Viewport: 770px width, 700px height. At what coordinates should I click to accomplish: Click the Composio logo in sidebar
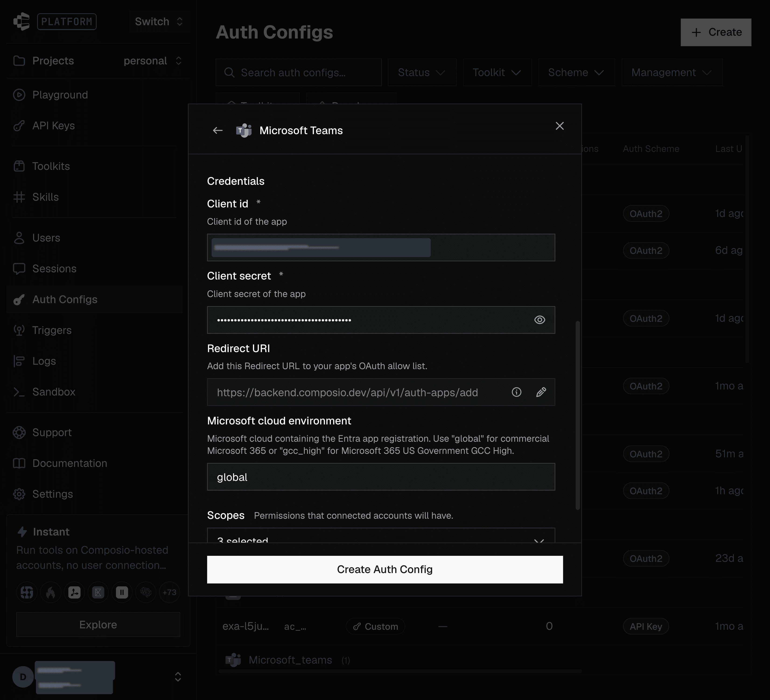(21, 21)
